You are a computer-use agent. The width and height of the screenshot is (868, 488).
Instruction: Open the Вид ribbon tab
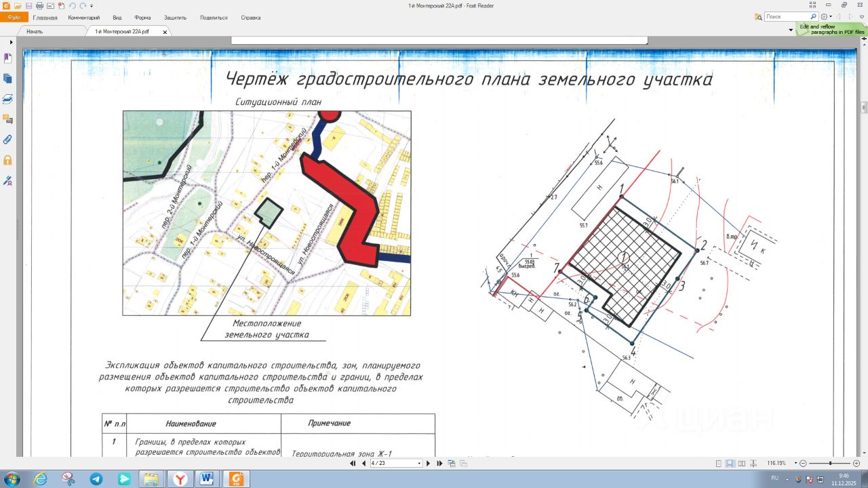tap(117, 18)
